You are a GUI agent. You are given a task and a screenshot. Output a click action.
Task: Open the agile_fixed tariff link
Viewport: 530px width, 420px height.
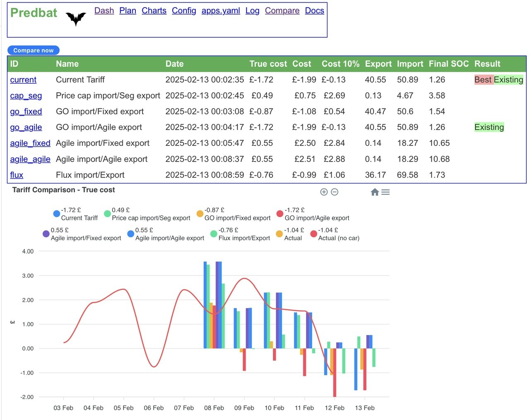point(30,143)
